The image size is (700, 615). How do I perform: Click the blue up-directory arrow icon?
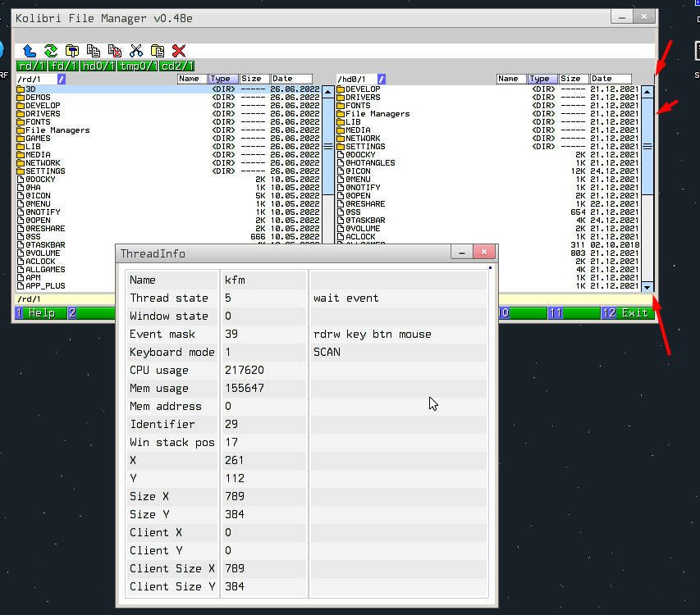(x=30, y=51)
